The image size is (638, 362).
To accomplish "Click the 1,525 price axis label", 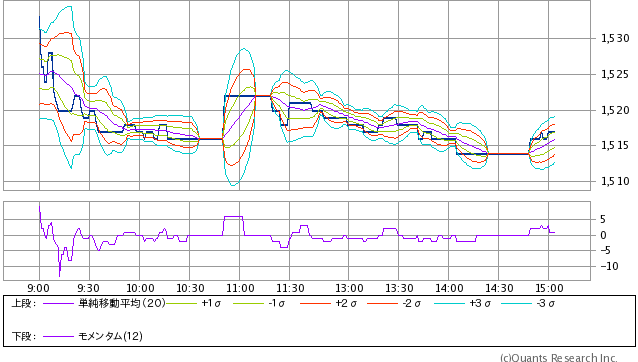I will [615, 74].
